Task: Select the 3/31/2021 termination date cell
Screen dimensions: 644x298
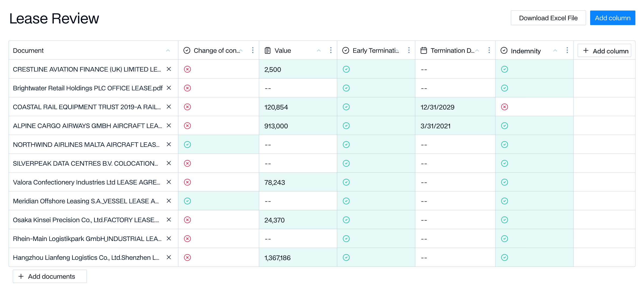Action: 455,126
